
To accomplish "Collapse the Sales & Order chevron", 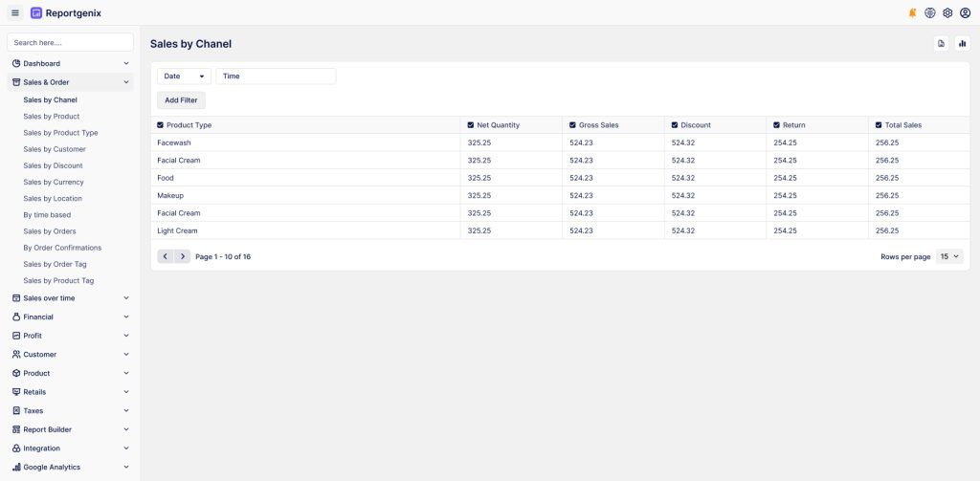I will pyautogui.click(x=126, y=82).
